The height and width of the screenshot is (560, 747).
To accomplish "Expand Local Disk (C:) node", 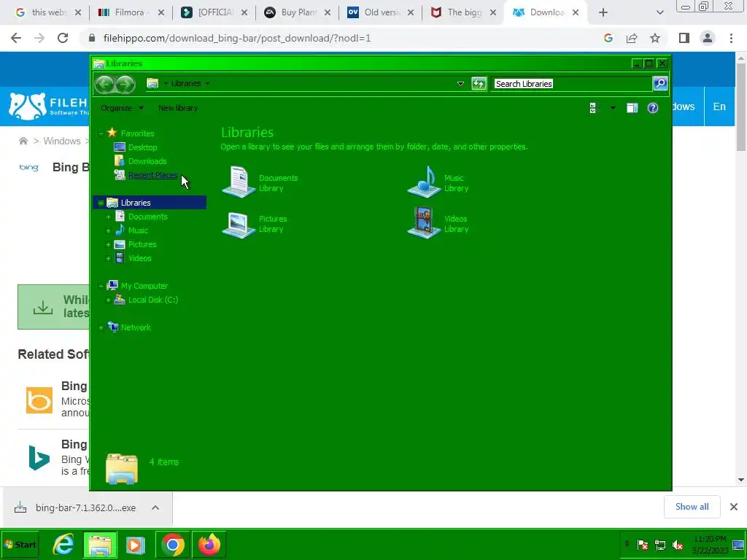I will [108, 300].
